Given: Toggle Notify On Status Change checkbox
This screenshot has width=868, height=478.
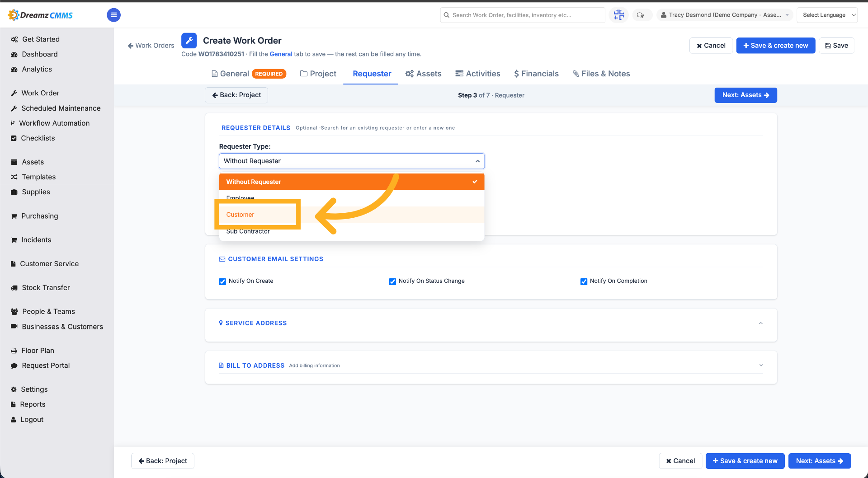Looking at the screenshot, I should pyautogui.click(x=392, y=281).
